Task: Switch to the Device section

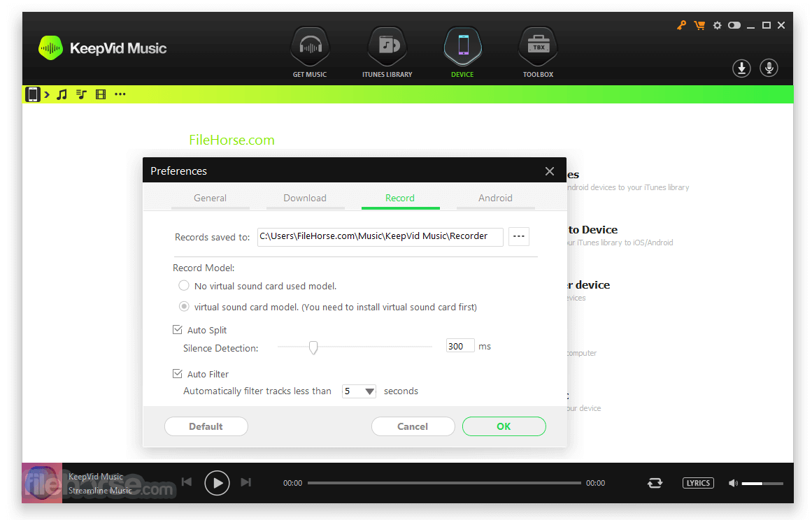Action: (462, 52)
